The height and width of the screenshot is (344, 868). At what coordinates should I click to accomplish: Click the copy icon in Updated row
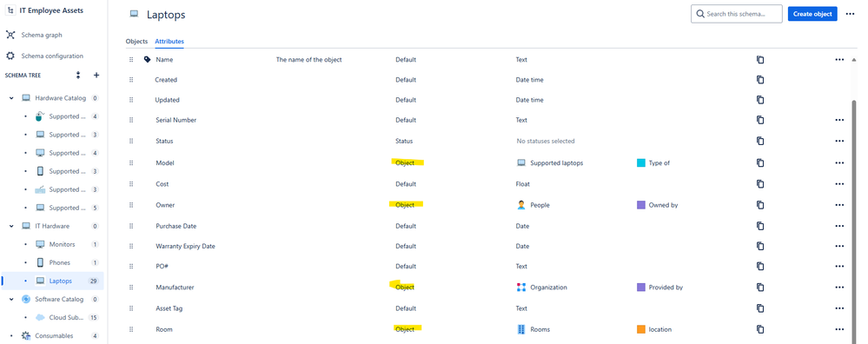[760, 100]
